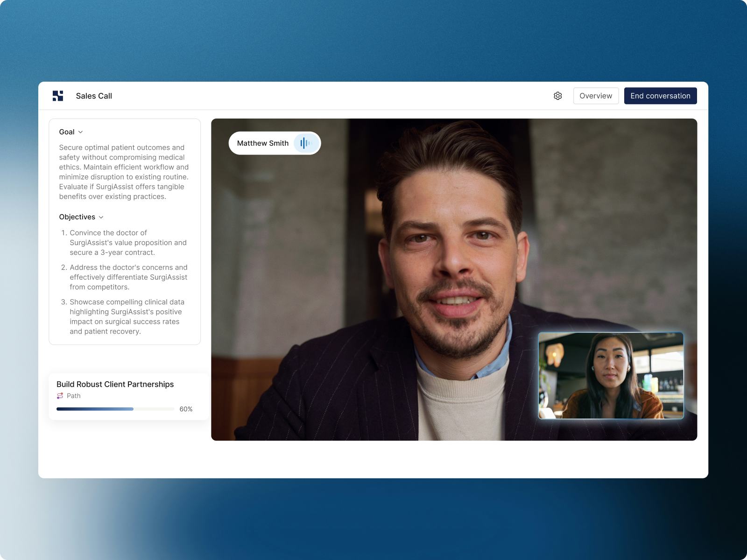Click the Path label text
Viewport: 747px width, 560px height.
73,396
